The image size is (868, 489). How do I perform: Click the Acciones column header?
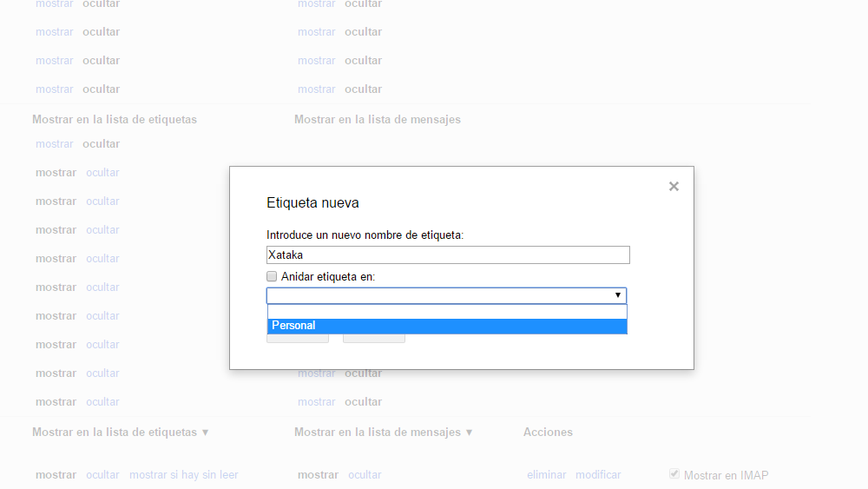pos(548,433)
